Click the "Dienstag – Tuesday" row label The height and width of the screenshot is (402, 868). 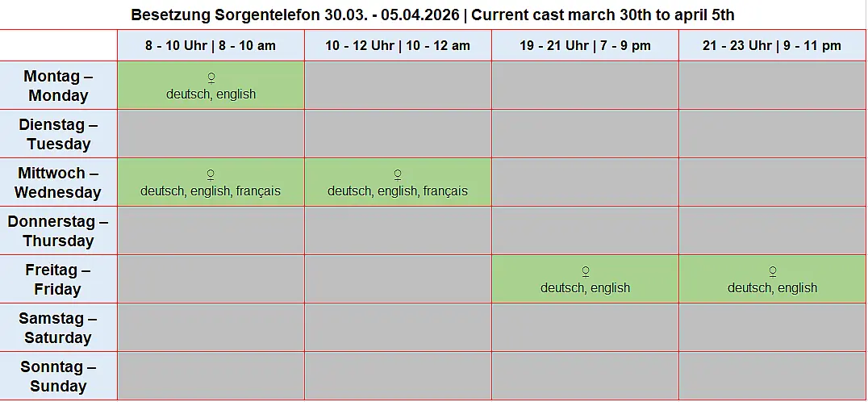58,134
